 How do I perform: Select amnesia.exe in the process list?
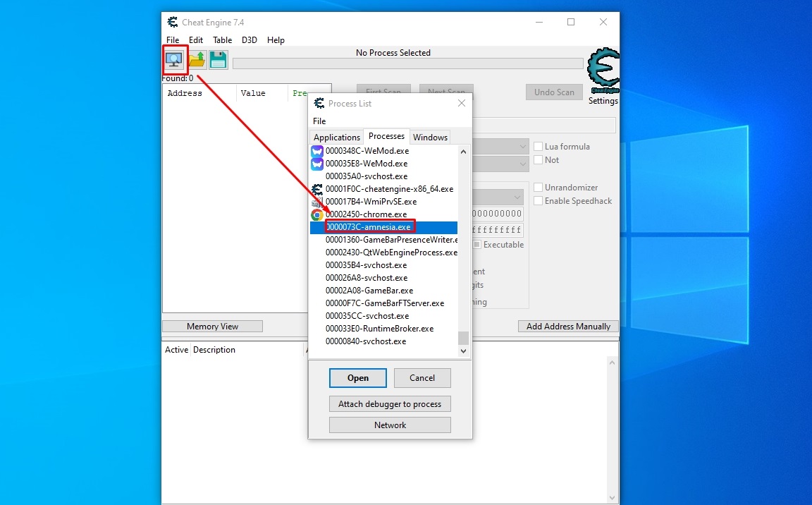tap(369, 227)
